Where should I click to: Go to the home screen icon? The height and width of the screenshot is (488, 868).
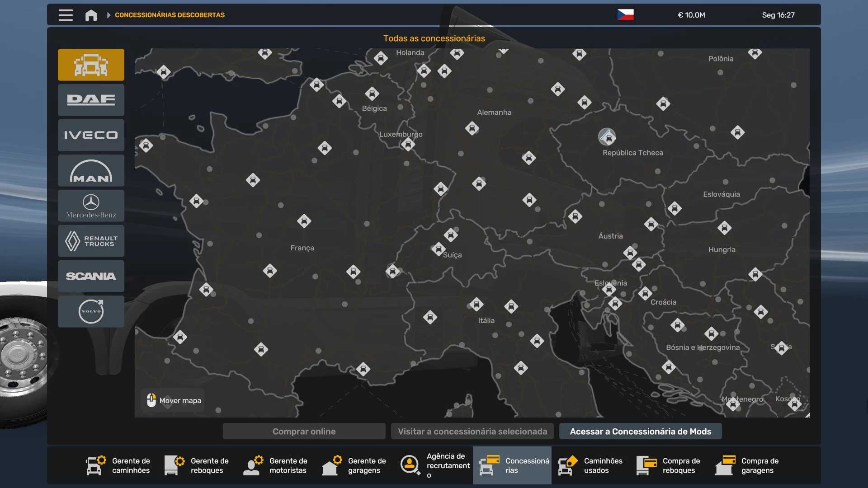(91, 15)
